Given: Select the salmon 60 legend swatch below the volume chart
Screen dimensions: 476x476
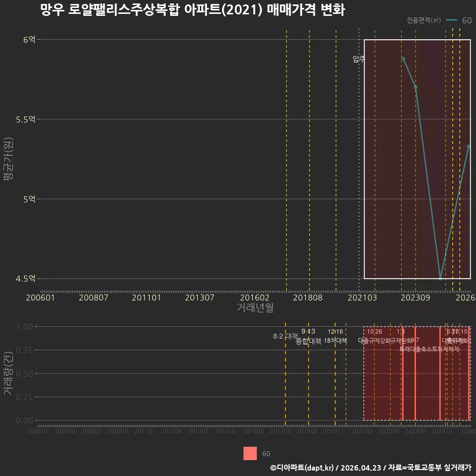Looking at the screenshot, I should coord(250,453).
